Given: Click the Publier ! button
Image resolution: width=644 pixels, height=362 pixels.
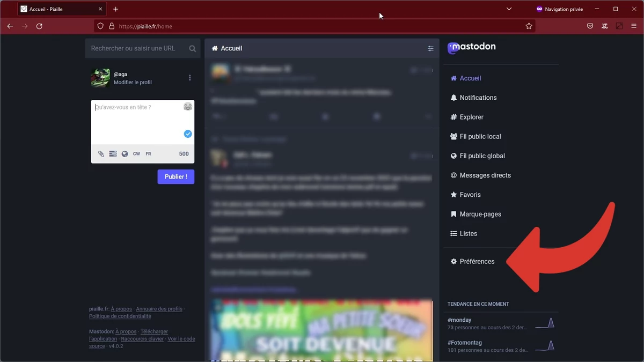Looking at the screenshot, I should [176, 176].
